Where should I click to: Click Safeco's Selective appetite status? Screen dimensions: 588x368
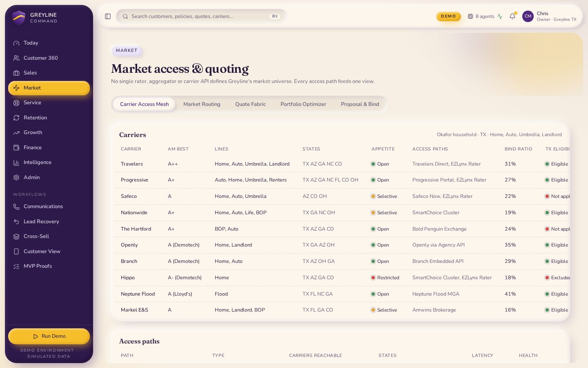point(384,196)
